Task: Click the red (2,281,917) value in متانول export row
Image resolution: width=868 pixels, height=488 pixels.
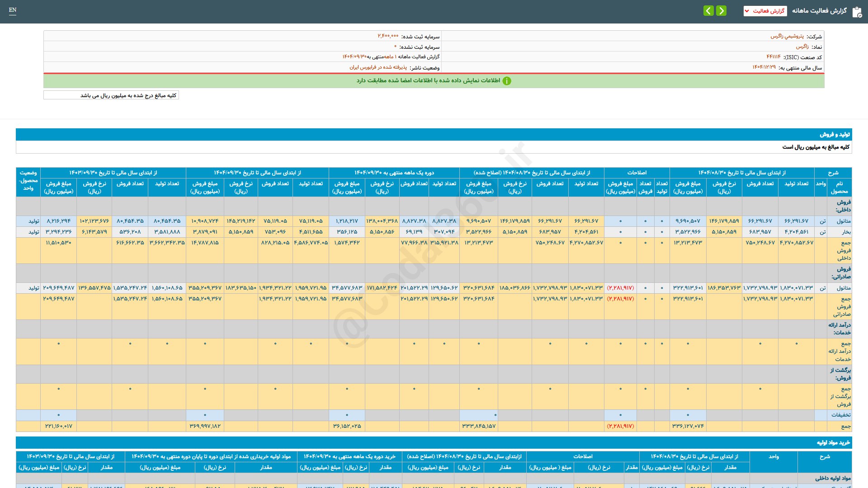Action: click(620, 288)
